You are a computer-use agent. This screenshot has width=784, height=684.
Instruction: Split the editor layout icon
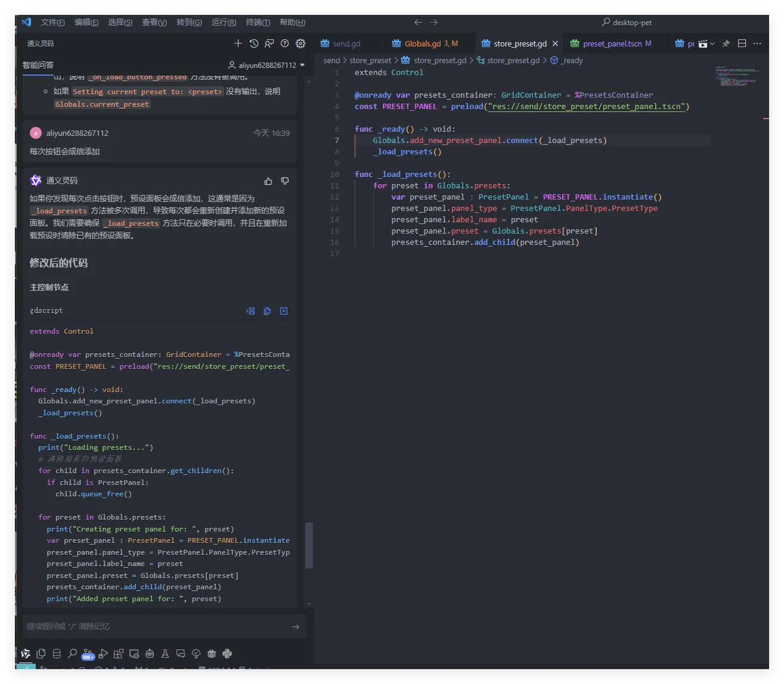742,43
